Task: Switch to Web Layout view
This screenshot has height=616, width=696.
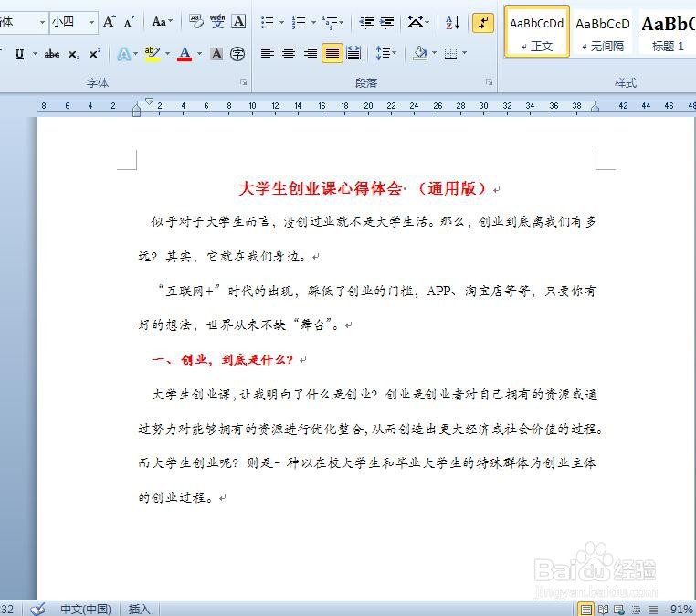Action: tap(619, 610)
